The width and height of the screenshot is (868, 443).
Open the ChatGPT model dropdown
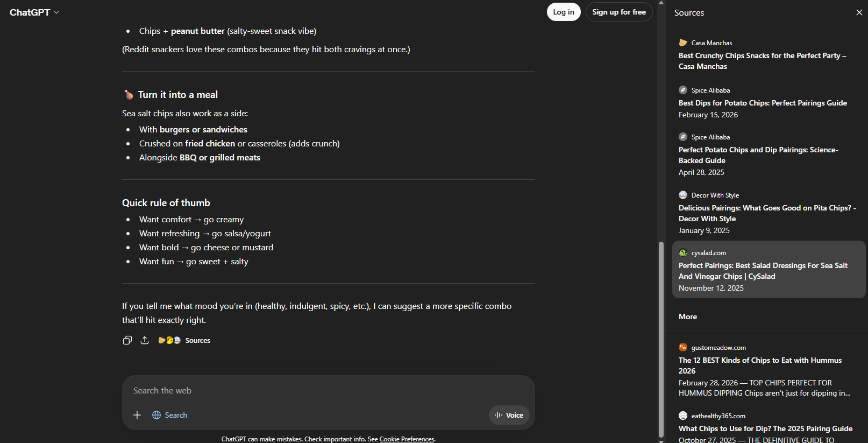click(x=34, y=12)
